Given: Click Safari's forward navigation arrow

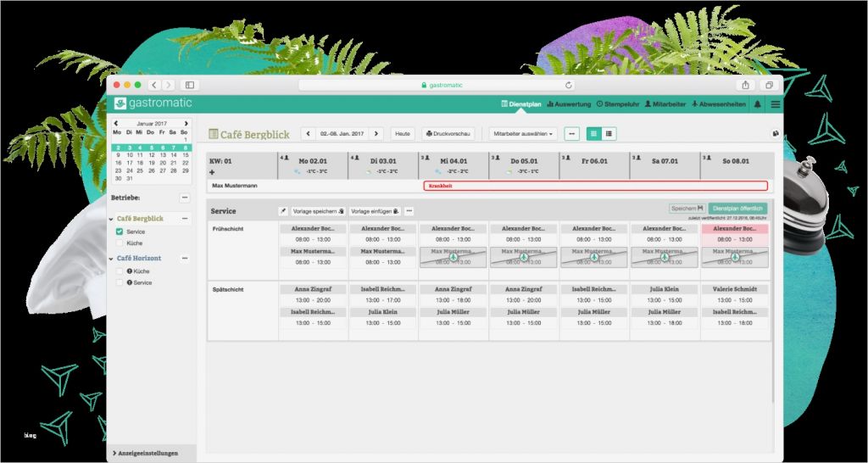Looking at the screenshot, I should pos(168,86).
